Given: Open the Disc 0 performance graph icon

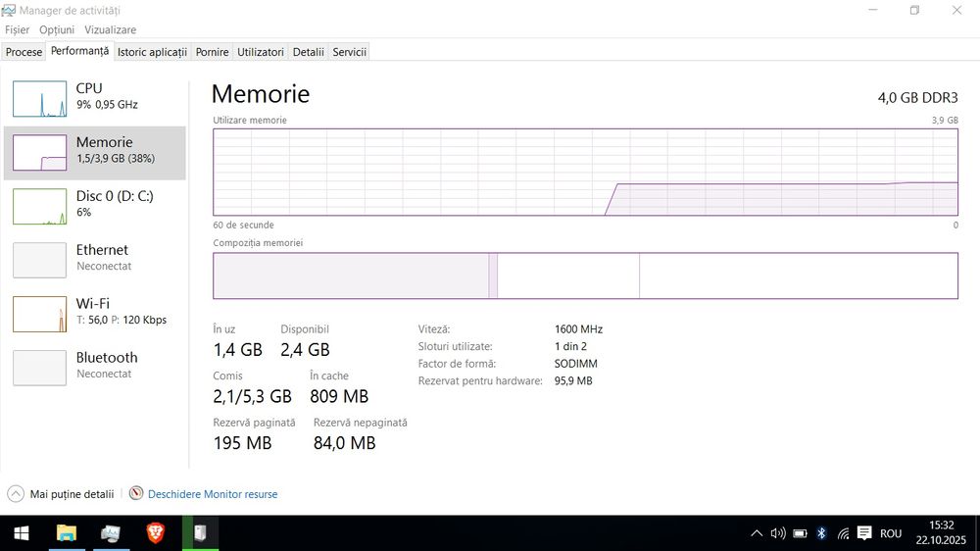Looking at the screenshot, I should (x=39, y=207).
